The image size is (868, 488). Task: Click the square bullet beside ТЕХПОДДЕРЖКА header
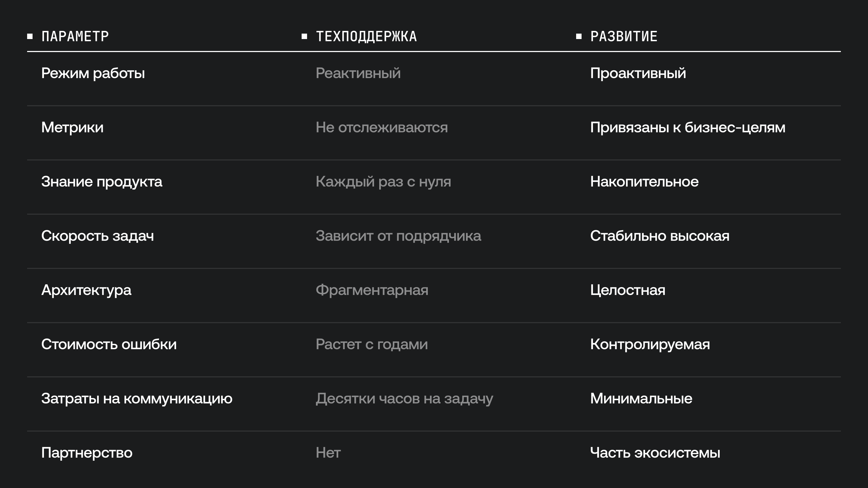(304, 36)
